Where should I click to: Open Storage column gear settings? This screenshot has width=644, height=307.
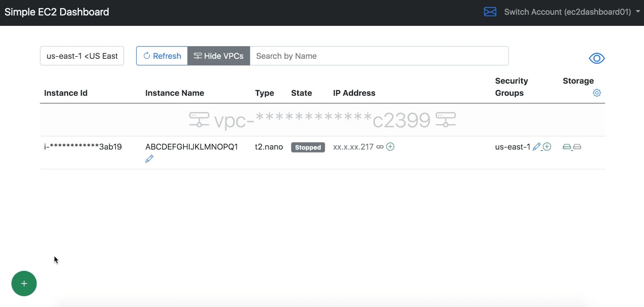tap(597, 93)
